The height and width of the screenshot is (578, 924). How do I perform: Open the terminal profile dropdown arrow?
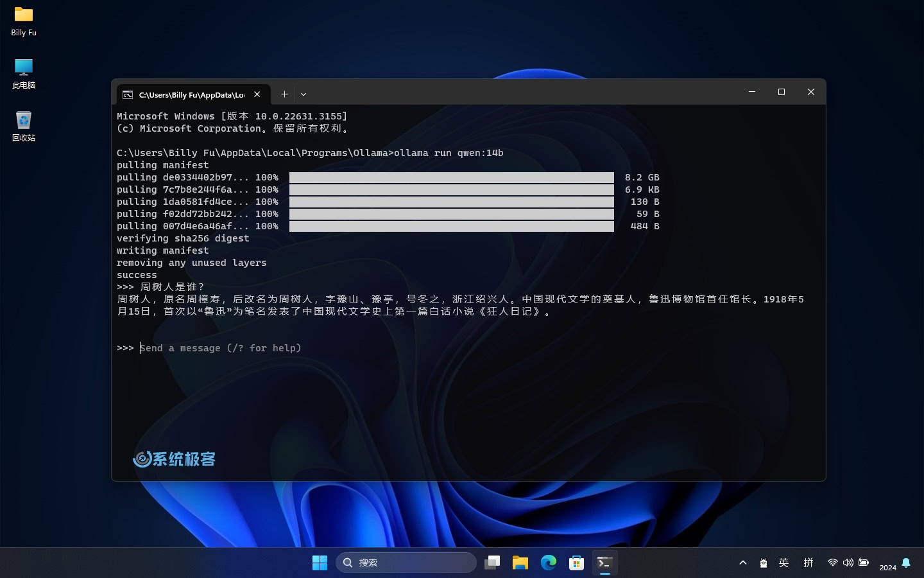[x=304, y=94]
